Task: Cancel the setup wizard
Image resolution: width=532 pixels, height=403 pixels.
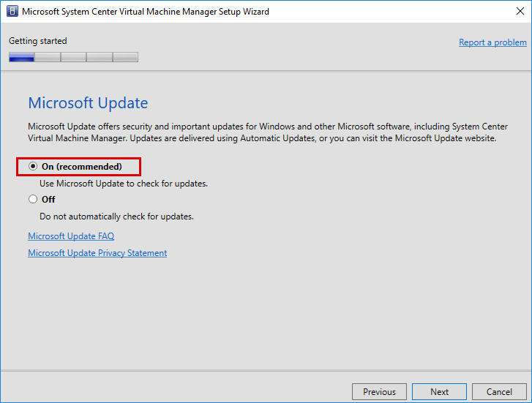Action: click(x=499, y=391)
